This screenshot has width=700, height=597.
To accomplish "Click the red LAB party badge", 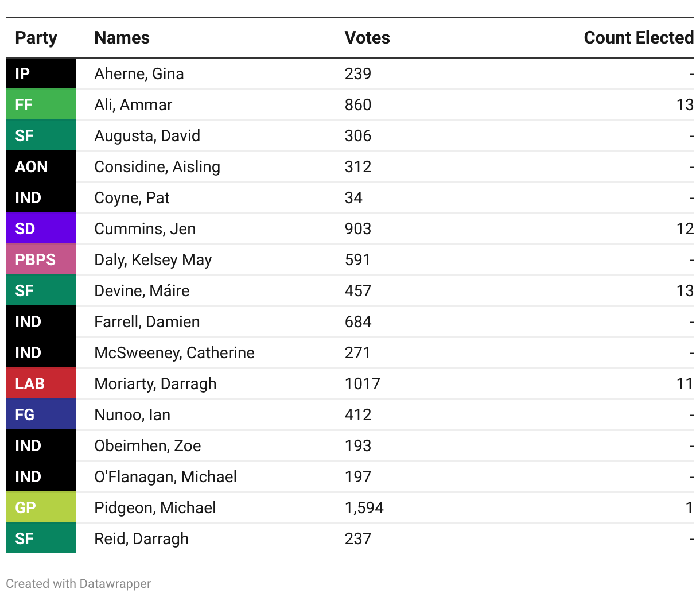I will [40, 383].
